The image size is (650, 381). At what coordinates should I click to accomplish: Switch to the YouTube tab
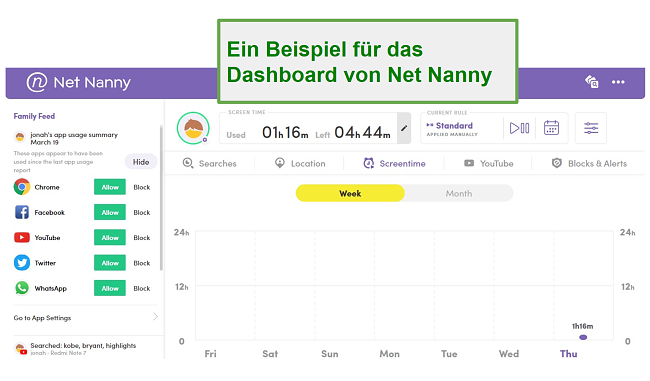[488, 163]
